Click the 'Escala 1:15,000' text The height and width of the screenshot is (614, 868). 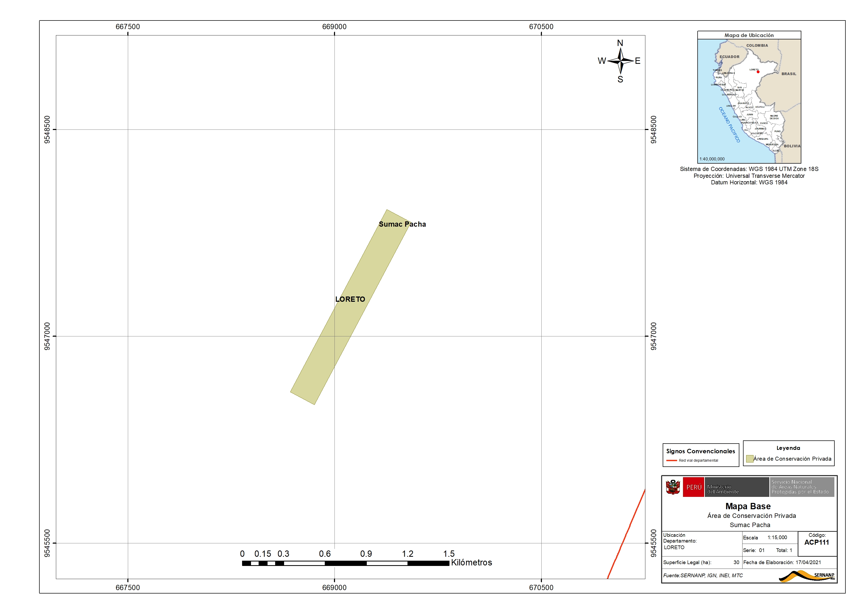[x=765, y=538]
